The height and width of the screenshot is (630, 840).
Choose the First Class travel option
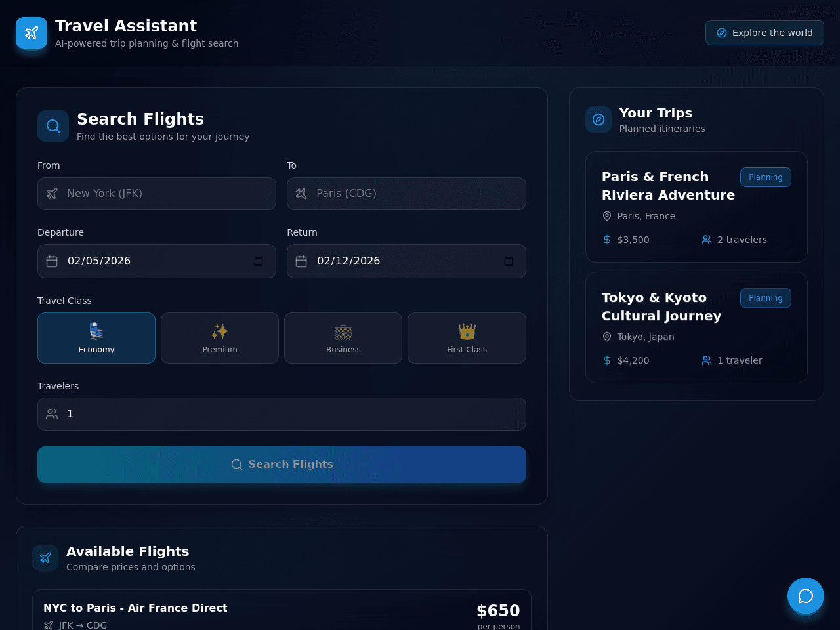coord(467,338)
